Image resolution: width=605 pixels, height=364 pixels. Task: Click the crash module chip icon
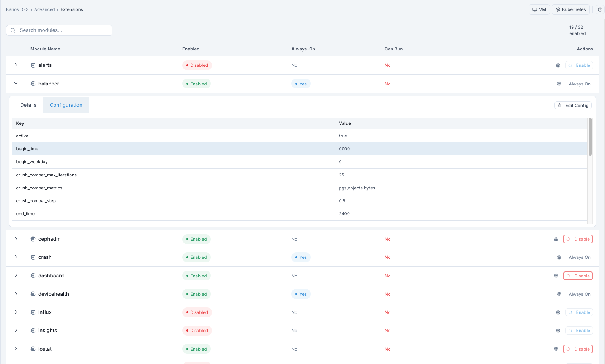point(33,257)
